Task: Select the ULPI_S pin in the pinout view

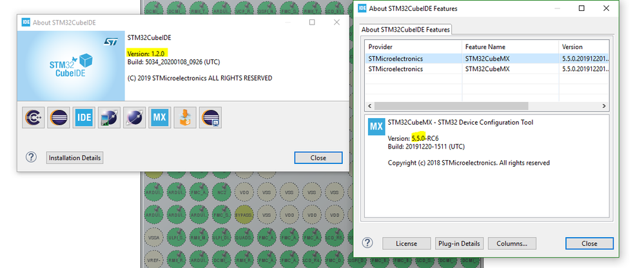Action: (176, 238)
